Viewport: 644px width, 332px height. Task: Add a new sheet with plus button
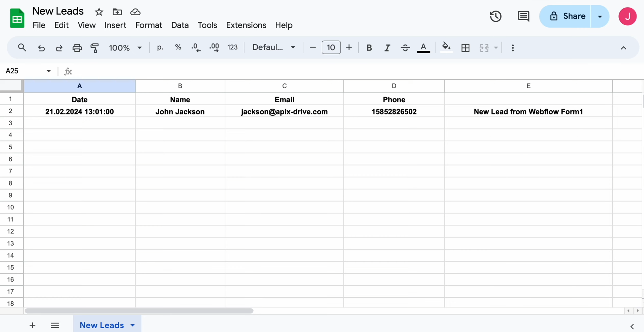[32, 325]
